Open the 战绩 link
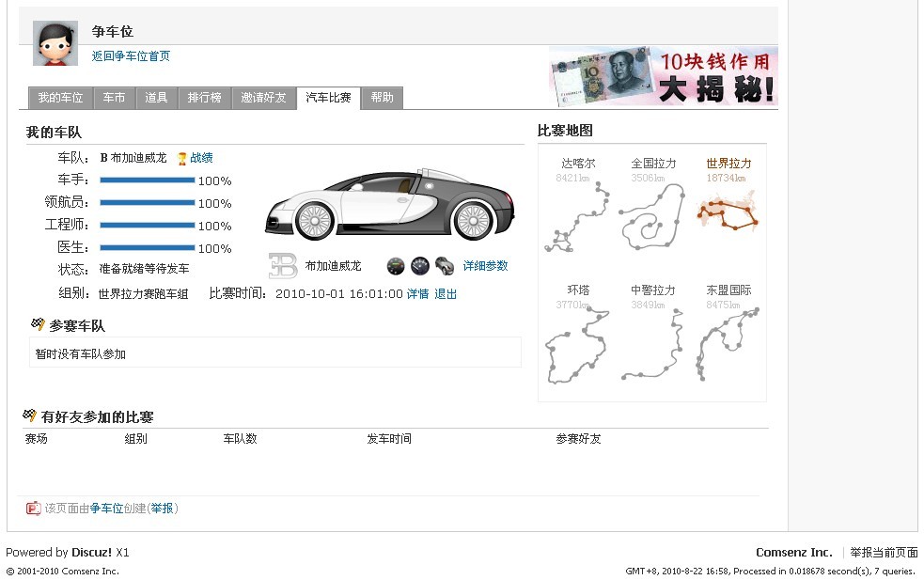This screenshot has width=924, height=580. (x=201, y=157)
